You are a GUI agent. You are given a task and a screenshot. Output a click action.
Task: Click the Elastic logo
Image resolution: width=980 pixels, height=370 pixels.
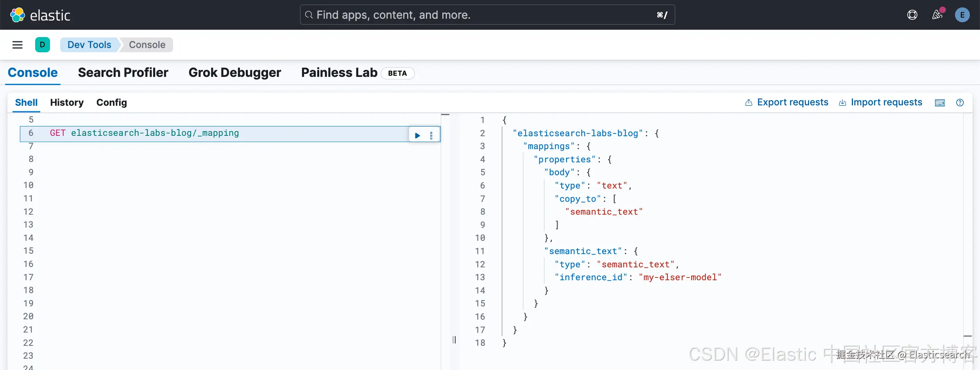tap(40, 15)
